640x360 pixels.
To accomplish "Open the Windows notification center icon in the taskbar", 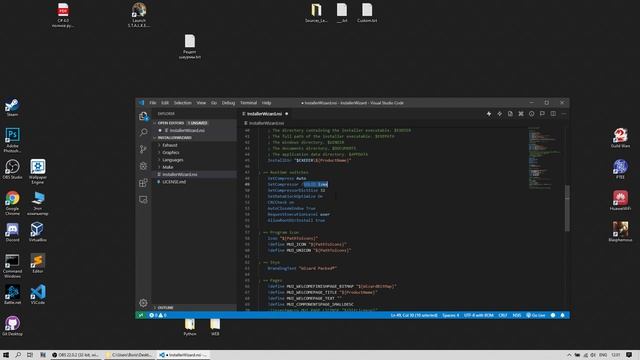I will point(629,355).
